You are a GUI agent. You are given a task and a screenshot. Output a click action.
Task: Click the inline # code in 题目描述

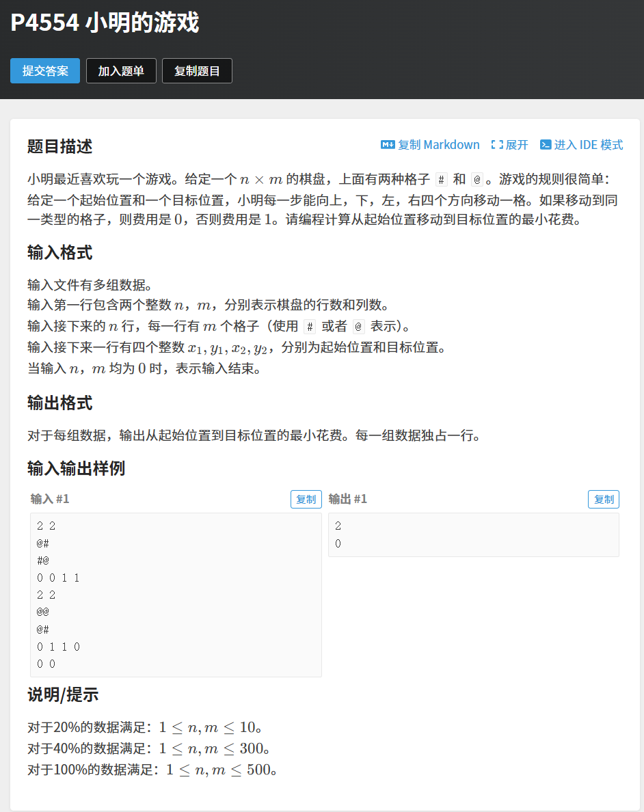442,180
